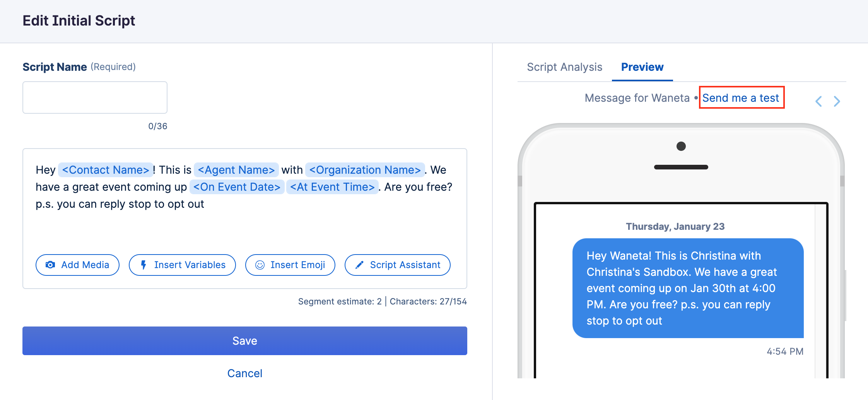Click the At Event Time variable chip

pos(333,187)
